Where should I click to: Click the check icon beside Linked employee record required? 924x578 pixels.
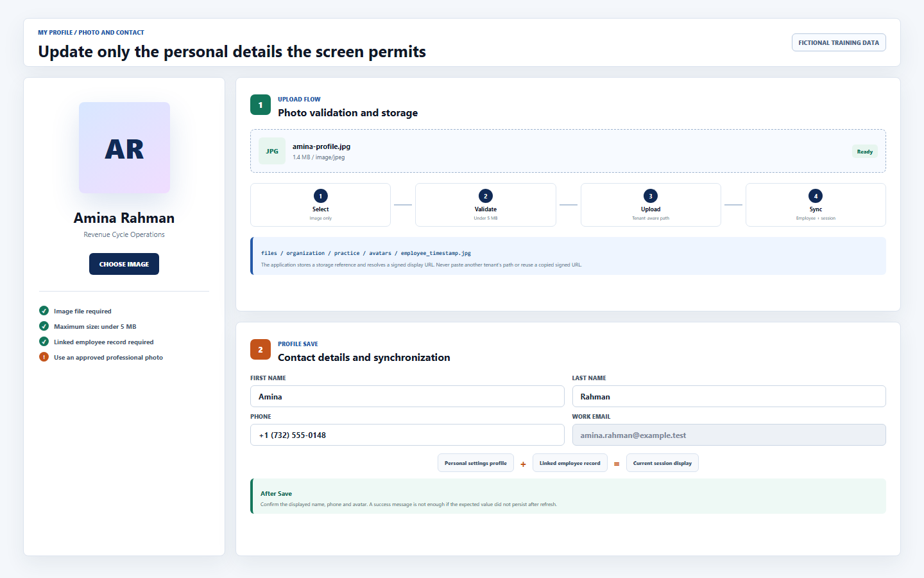44,342
